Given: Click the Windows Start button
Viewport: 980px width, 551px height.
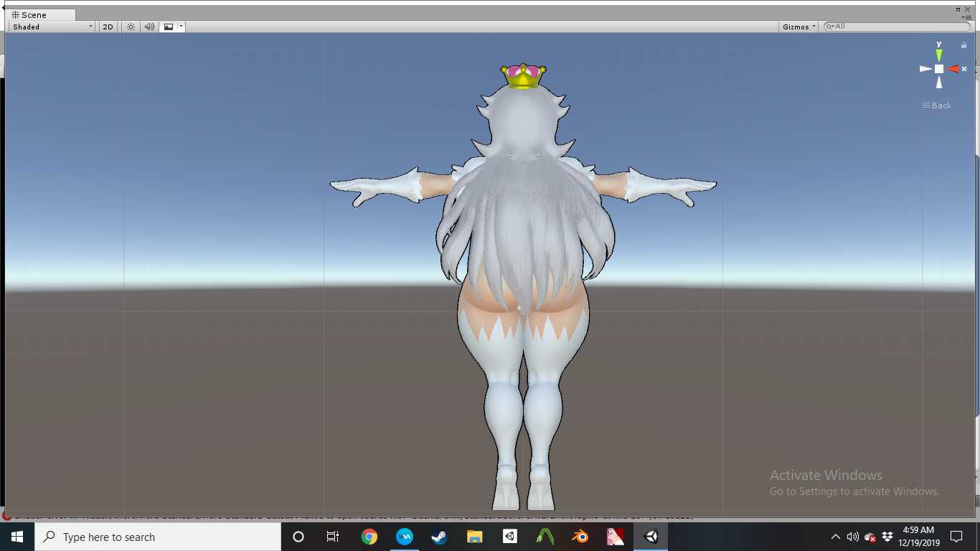Looking at the screenshot, I should (17, 537).
